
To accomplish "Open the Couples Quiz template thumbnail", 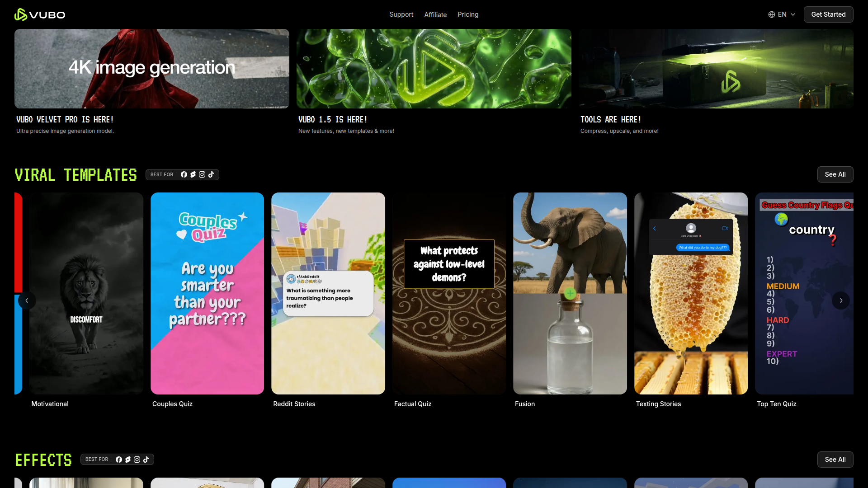I will 207,293.
